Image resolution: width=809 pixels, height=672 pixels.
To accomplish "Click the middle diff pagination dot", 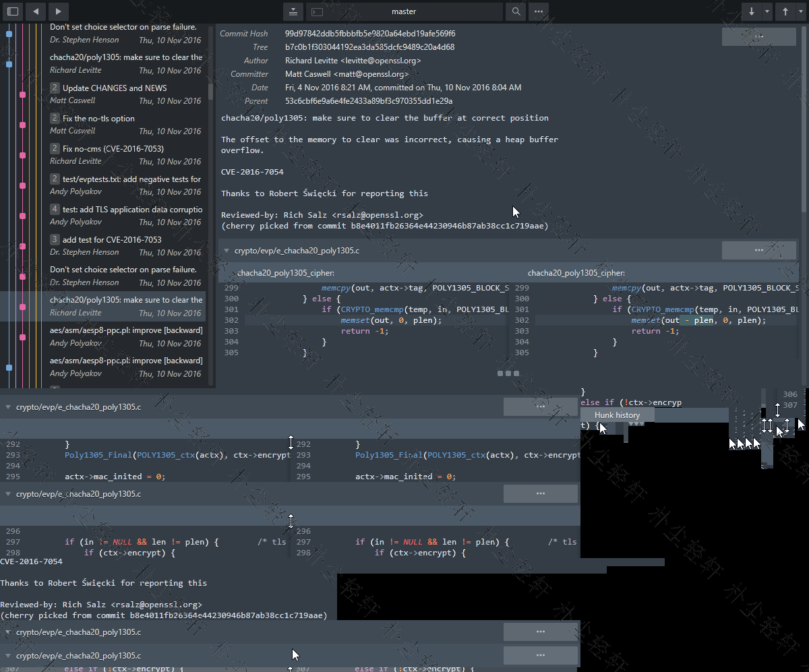I will 507,373.
